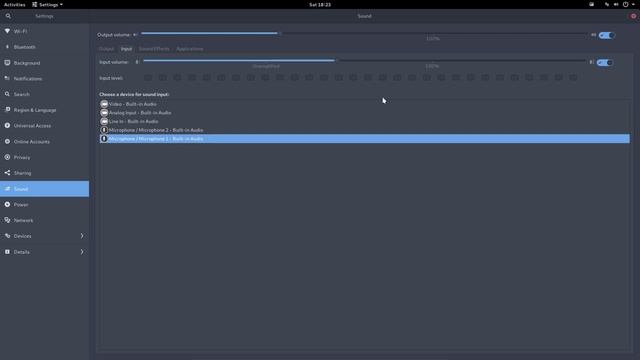The image size is (640, 360).
Task: Open Network settings panel
Action: (44, 220)
